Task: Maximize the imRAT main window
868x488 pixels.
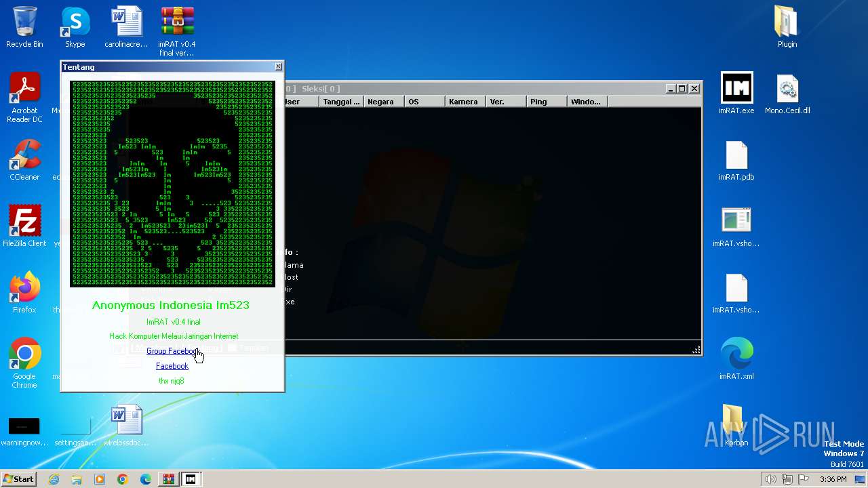Action: pos(682,89)
